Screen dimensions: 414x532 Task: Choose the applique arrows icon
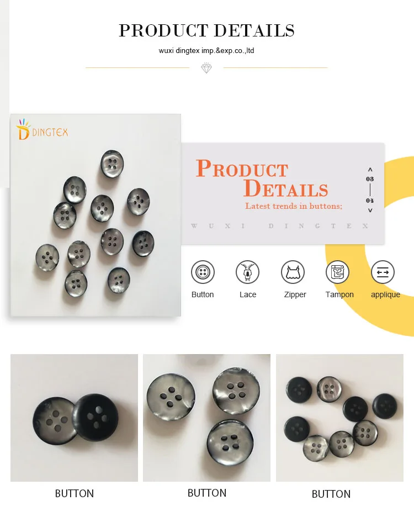click(383, 272)
